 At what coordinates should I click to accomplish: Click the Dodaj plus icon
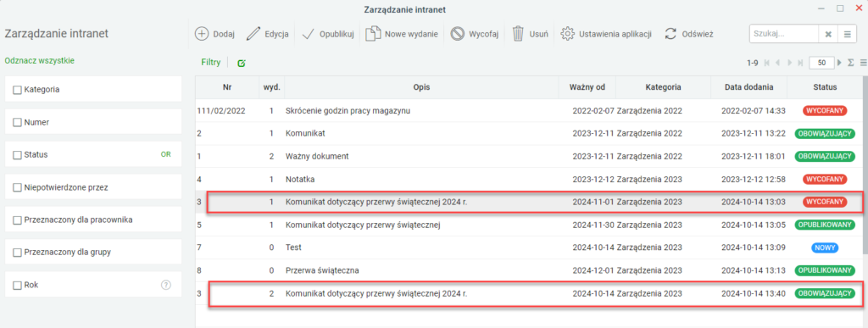(202, 34)
